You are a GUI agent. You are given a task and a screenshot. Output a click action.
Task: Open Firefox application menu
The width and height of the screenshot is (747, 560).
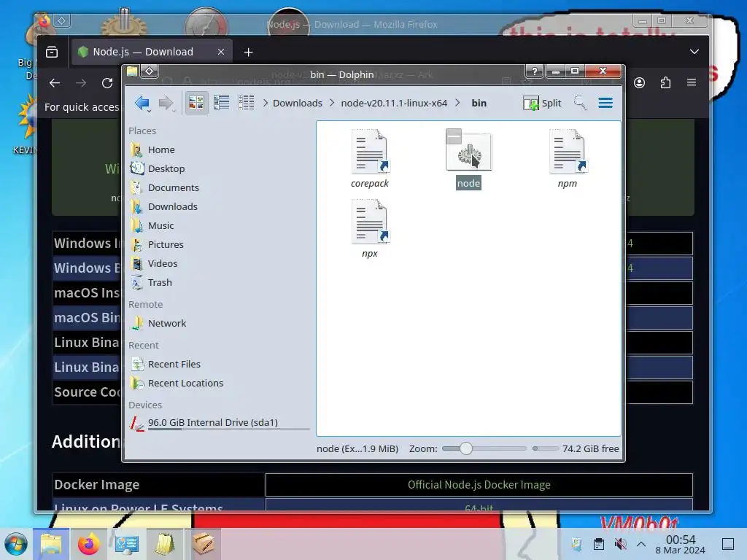(692, 83)
